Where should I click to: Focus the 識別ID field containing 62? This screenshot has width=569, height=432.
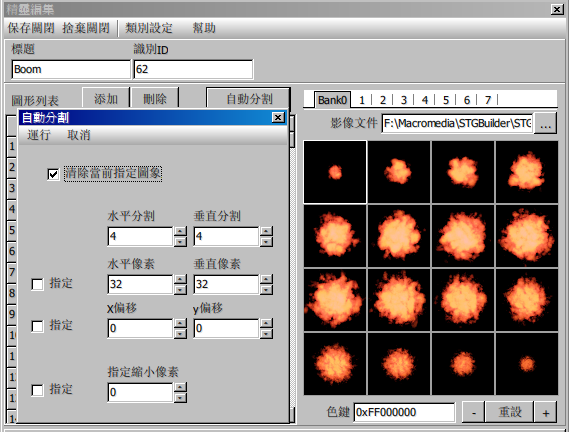coord(193,69)
